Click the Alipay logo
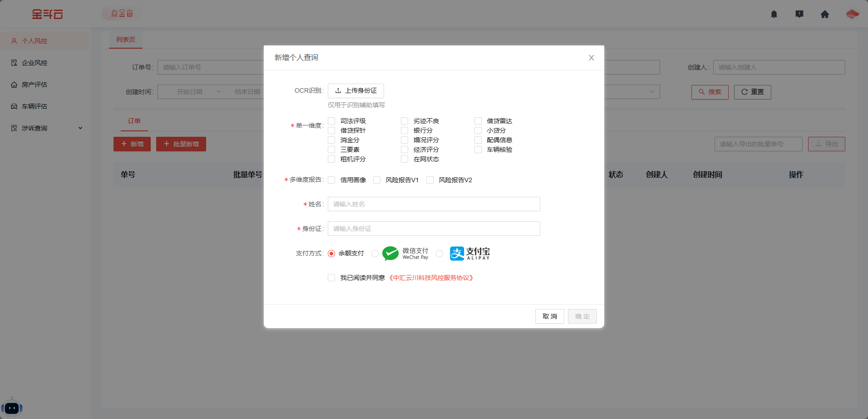Screen dimensions: 868x419 tap(470, 254)
